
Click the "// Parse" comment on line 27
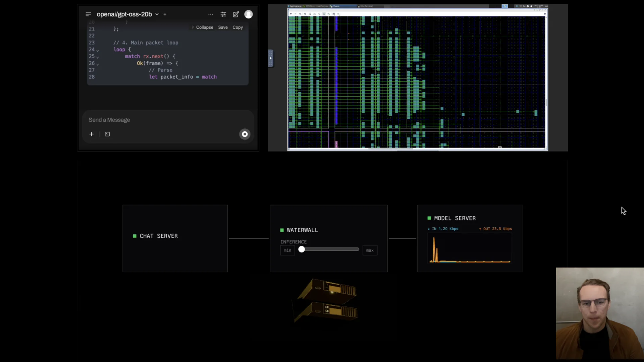(x=161, y=70)
